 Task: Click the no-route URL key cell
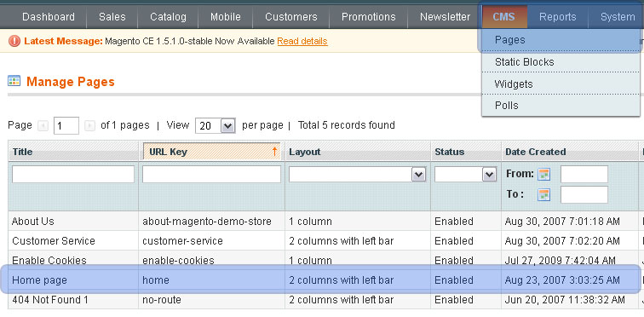coord(161,300)
